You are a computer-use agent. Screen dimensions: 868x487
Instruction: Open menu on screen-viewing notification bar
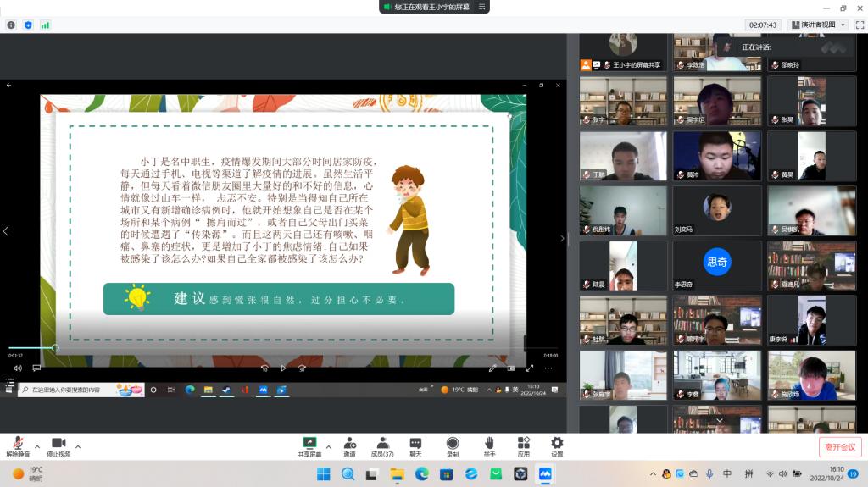pos(481,7)
